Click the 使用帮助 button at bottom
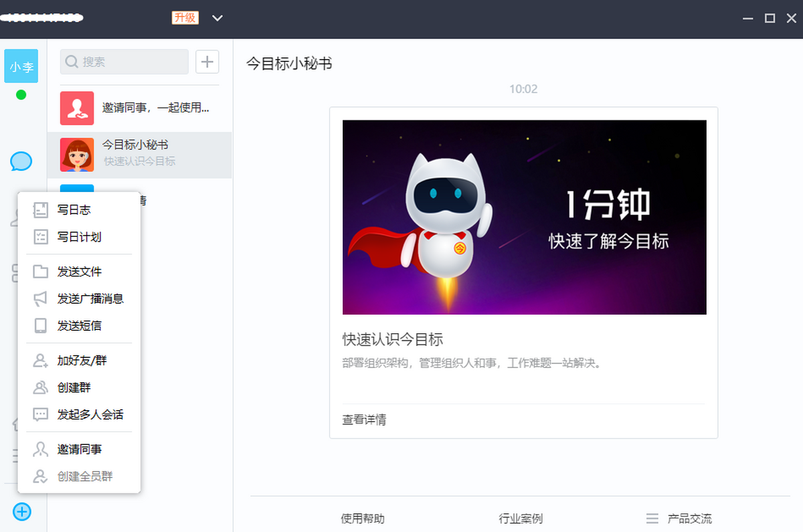Viewport: 803px width, 532px height. 363,519
